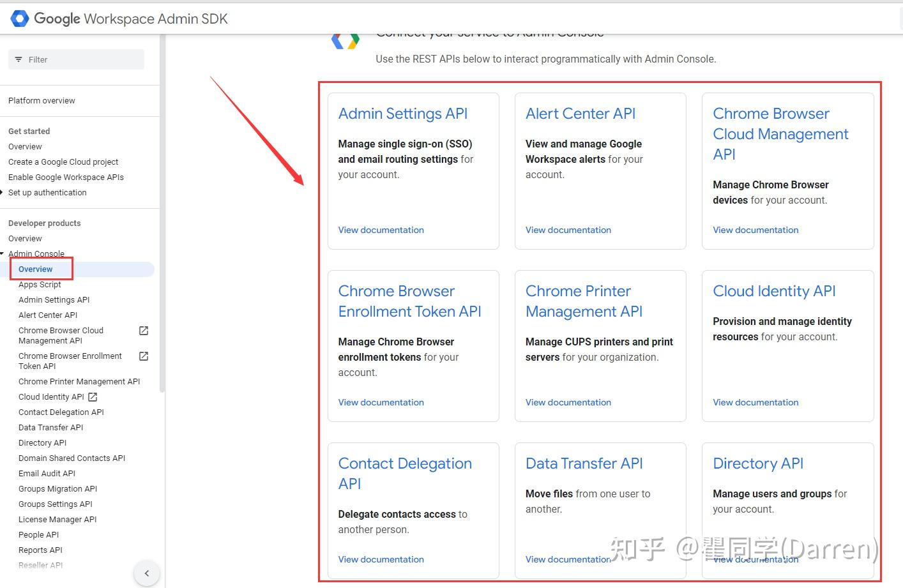903x588 pixels.
Task: Select Overview under Admin Console
Action: pos(35,269)
